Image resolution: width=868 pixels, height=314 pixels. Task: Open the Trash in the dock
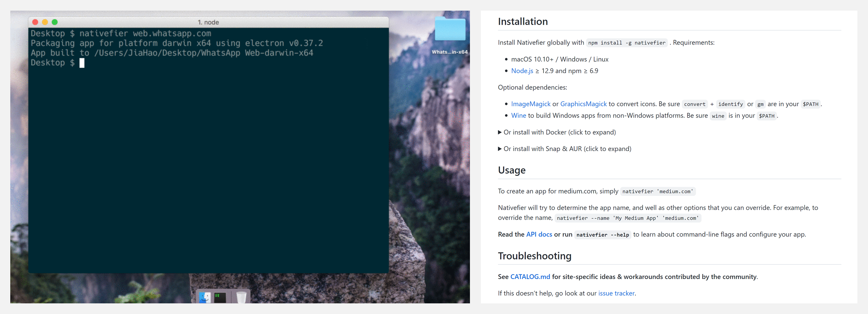[241, 297]
